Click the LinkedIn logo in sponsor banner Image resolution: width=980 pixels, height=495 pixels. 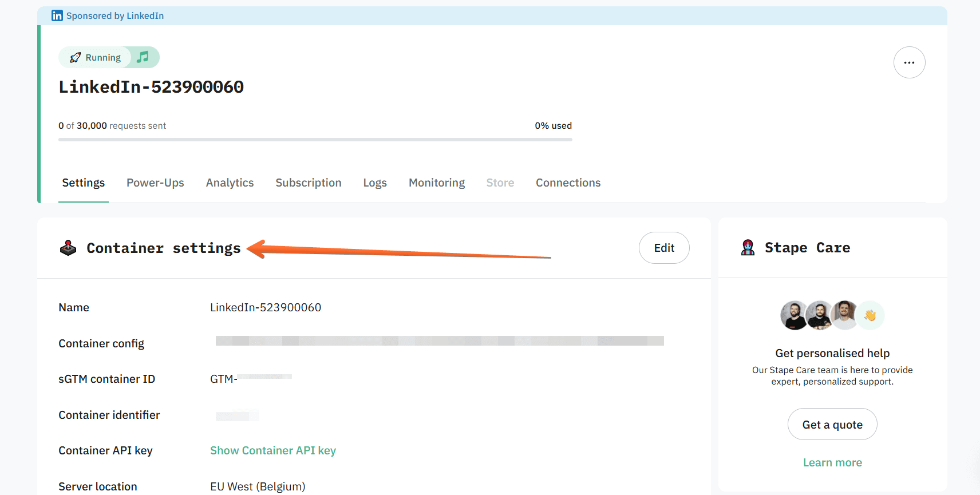57,15
